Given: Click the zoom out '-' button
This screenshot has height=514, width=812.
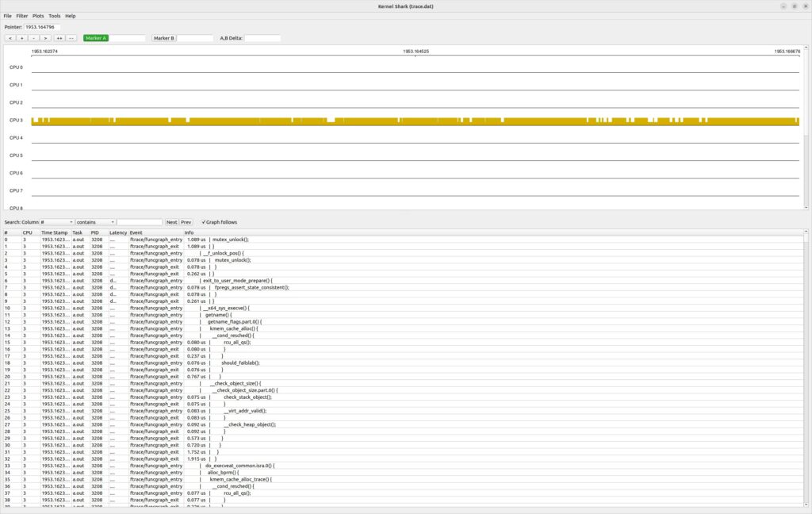Looking at the screenshot, I should tap(33, 38).
